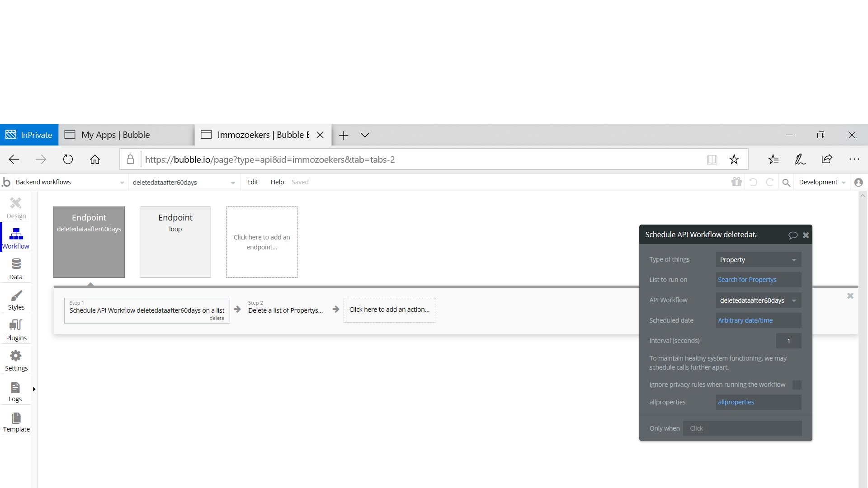The width and height of the screenshot is (868, 488).
Task: Open the Workflow tab in sidebar
Action: tap(16, 238)
